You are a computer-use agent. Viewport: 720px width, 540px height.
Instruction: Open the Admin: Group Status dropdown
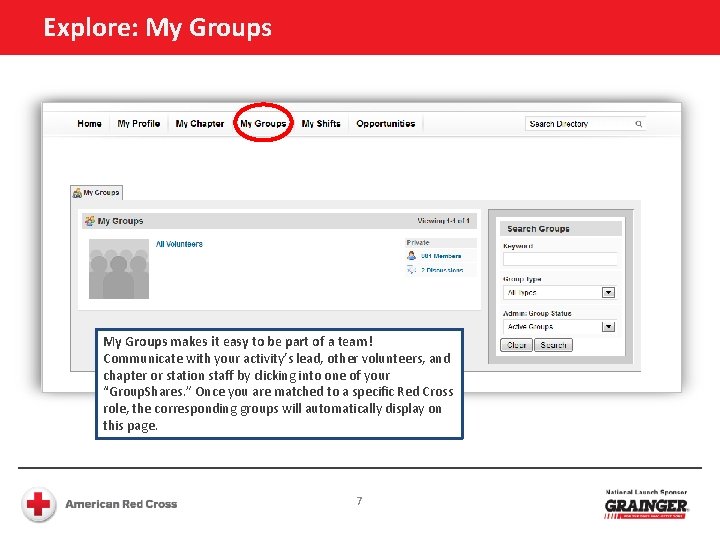coord(559,326)
